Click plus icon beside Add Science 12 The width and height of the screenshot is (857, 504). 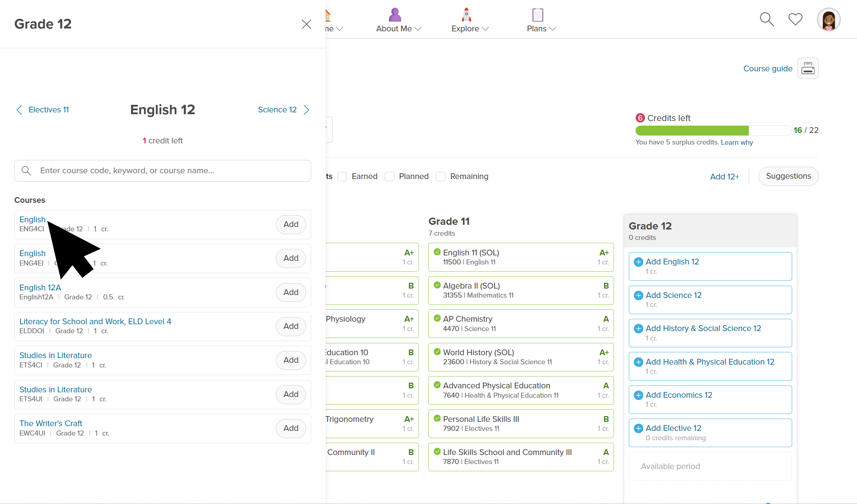point(638,295)
